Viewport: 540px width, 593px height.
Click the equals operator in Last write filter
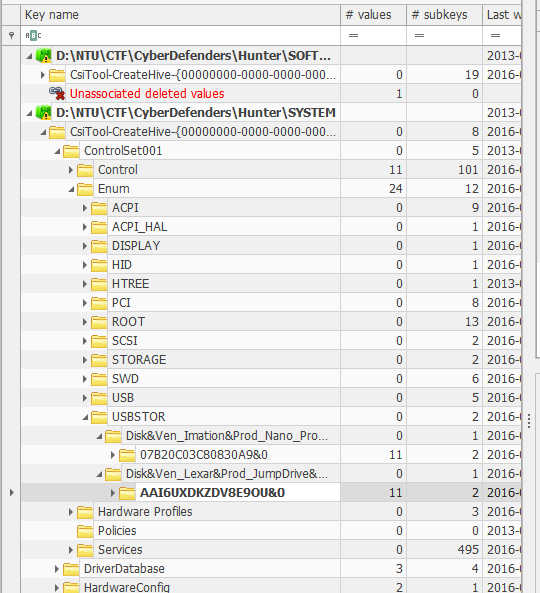coord(495,36)
